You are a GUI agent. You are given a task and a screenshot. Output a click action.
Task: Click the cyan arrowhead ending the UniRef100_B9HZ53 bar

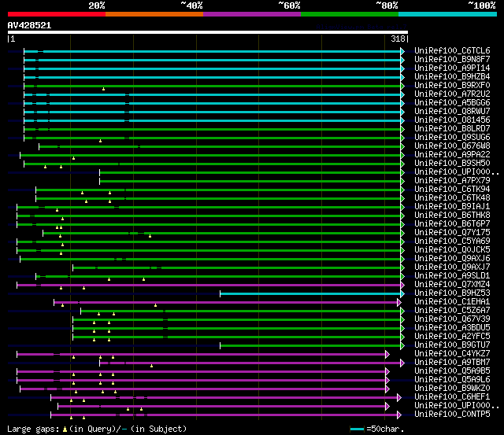tap(402, 293)
